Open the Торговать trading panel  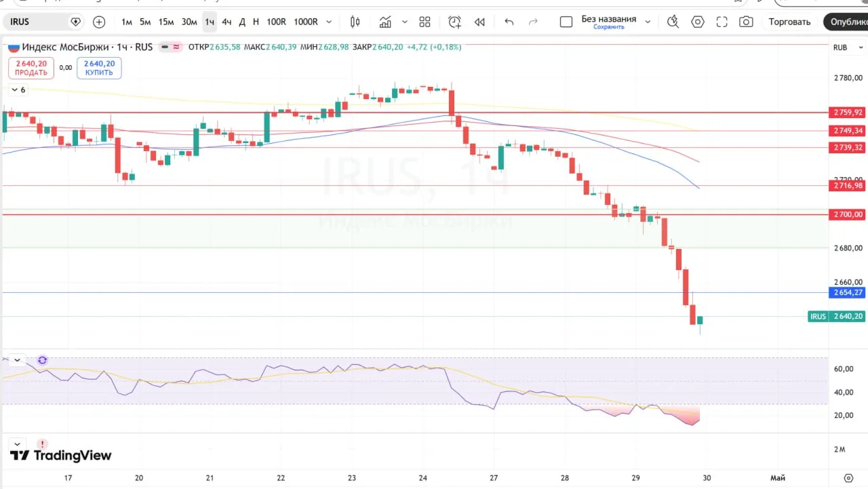(789, 22)
